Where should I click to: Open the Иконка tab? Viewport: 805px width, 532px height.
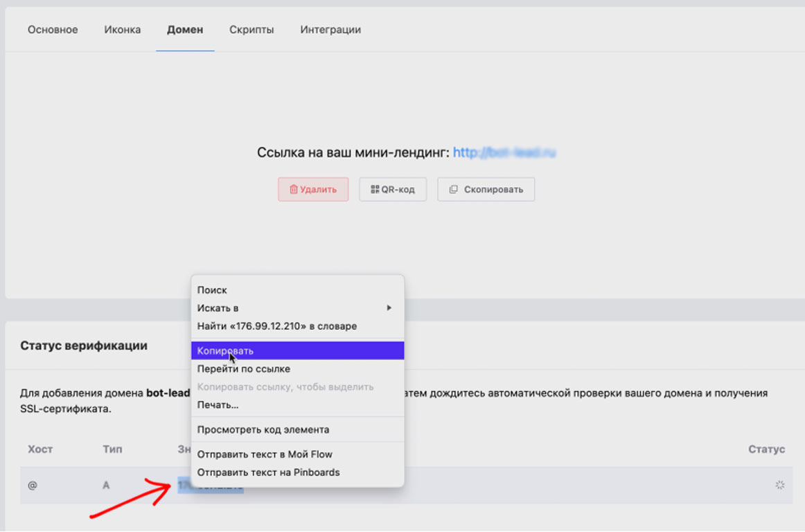click(122, 30)
